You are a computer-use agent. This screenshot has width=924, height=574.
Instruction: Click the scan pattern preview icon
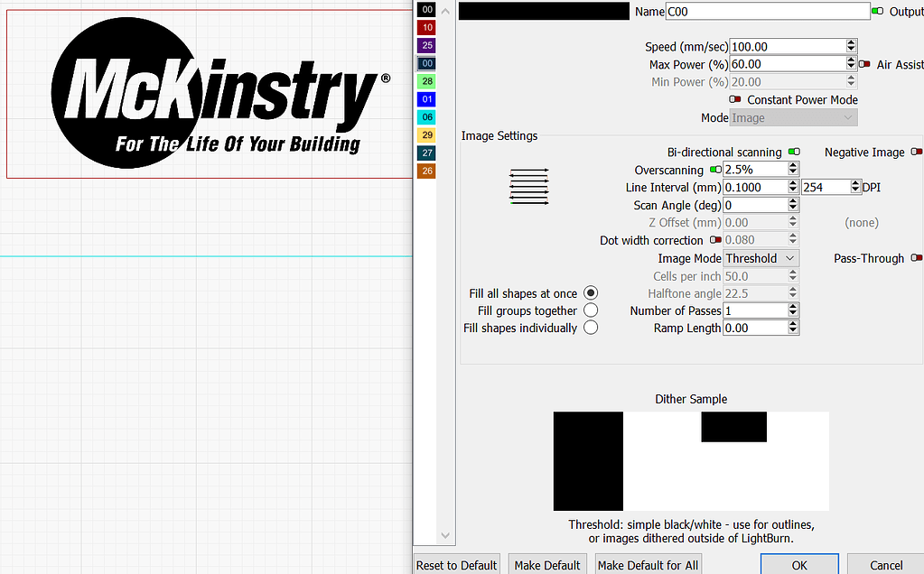pyautogui.click(x=528, y=186)
